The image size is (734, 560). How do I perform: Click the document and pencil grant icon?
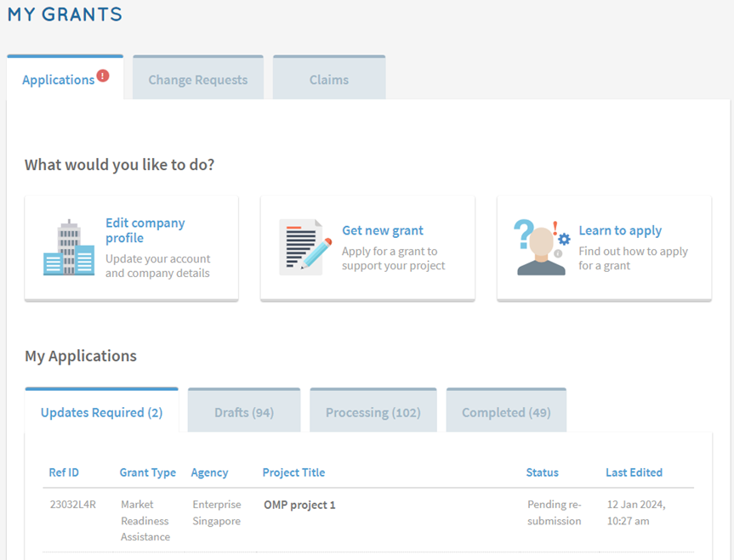click(304, 247)
